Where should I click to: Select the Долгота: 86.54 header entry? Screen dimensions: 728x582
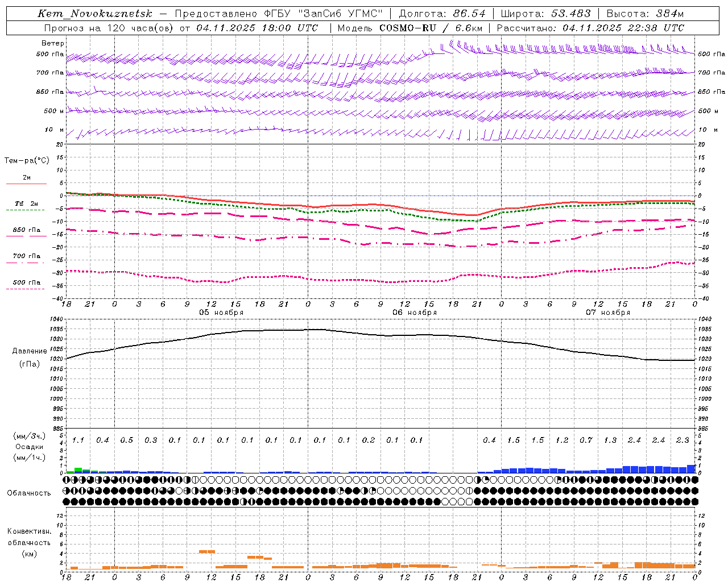click(x=442, y=14)
